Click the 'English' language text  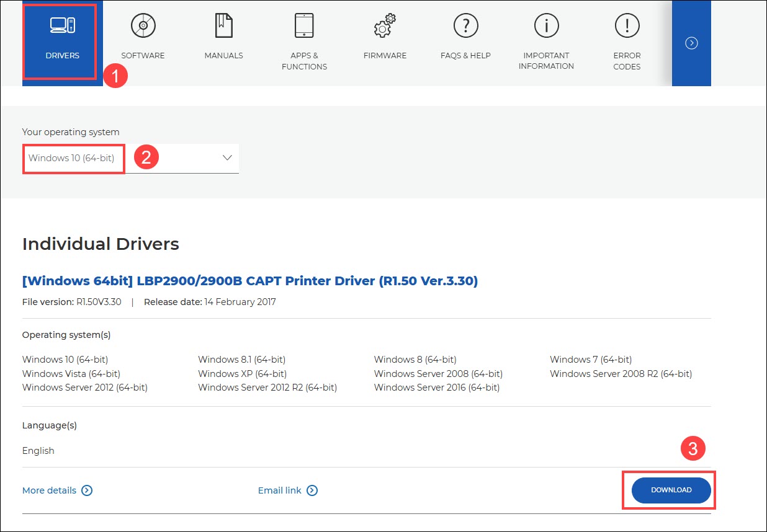pyautogui.click(x=38, y=451)
